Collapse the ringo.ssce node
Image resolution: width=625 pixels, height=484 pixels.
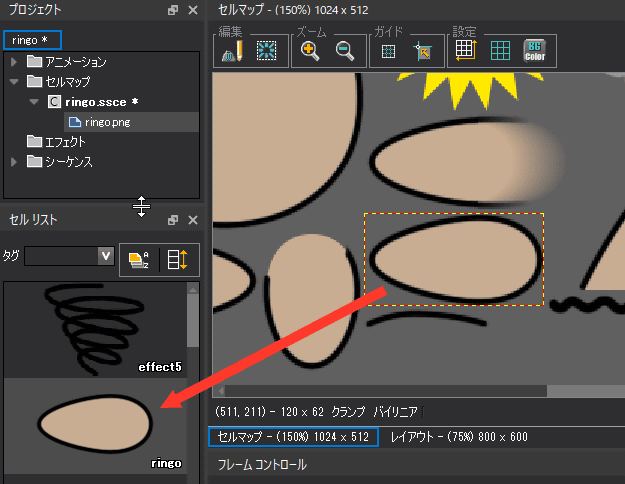[34, 102]
